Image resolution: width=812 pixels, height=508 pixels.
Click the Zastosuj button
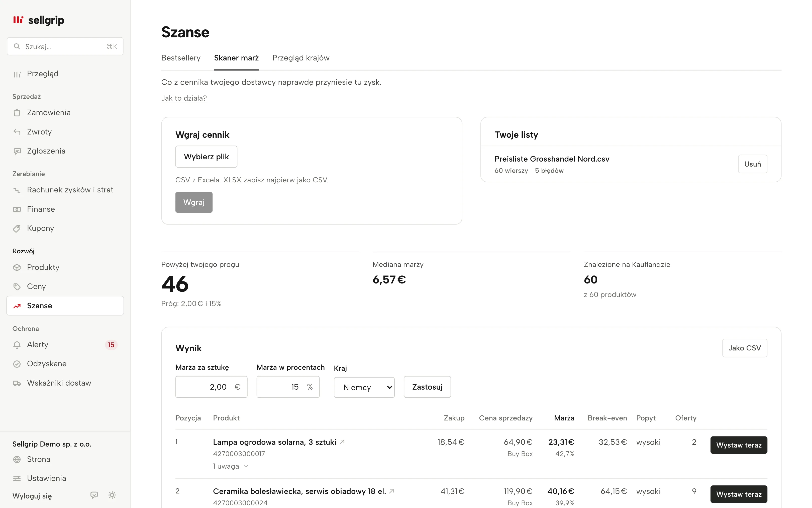pos(427,387)
